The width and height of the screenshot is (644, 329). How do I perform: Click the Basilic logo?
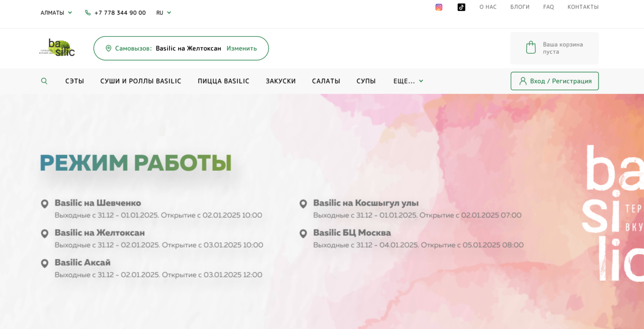pyautogui.click(x=57, y=48)
